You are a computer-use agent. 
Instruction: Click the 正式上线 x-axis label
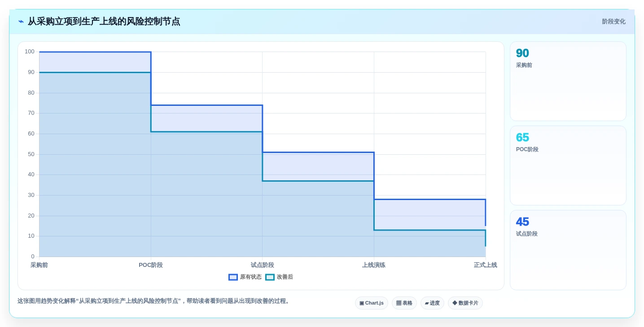click(x=485, y=265)
